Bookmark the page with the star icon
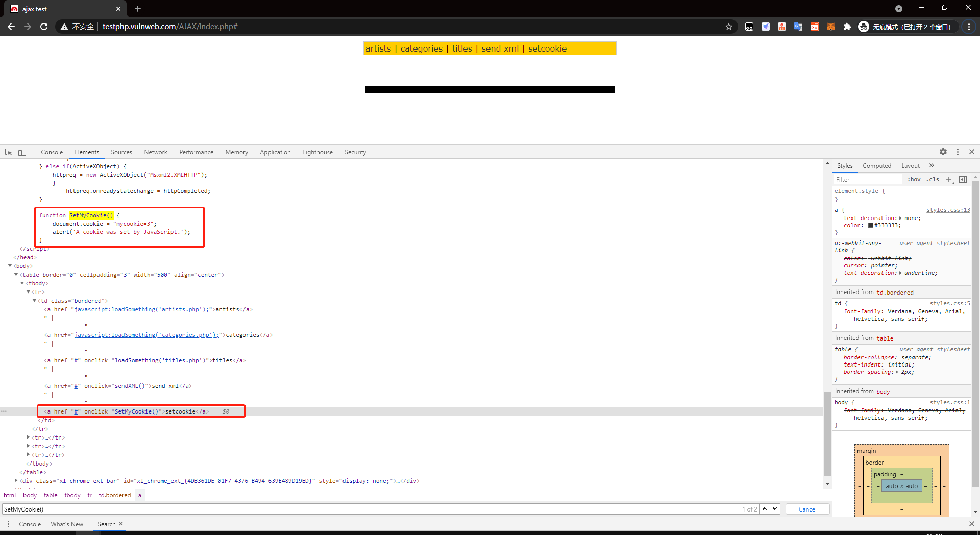980x535 pixels. [729, 27]
